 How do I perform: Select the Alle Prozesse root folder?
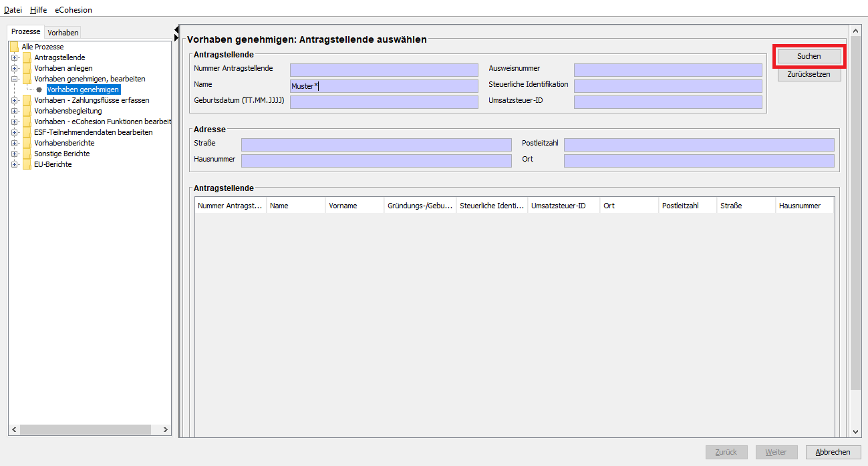pyautogui.click(x=43, y=47)
